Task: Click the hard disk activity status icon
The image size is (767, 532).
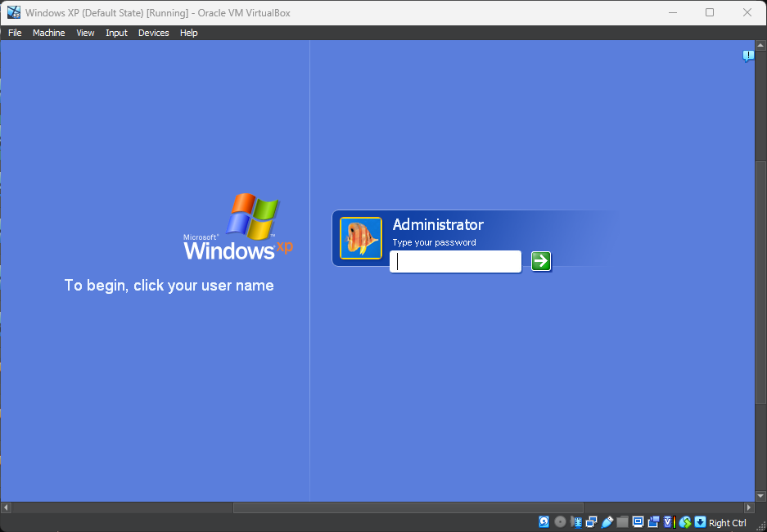Action: 544,521
